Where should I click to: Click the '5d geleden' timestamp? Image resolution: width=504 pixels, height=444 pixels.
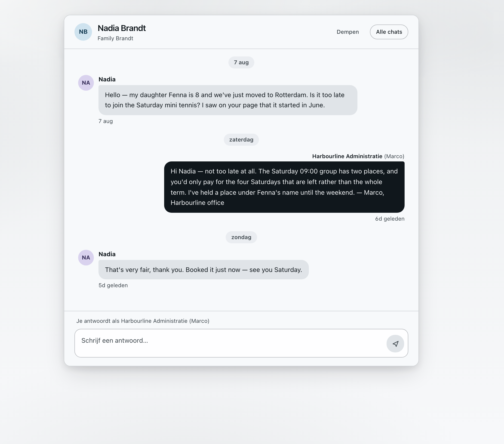pos(113,285)
